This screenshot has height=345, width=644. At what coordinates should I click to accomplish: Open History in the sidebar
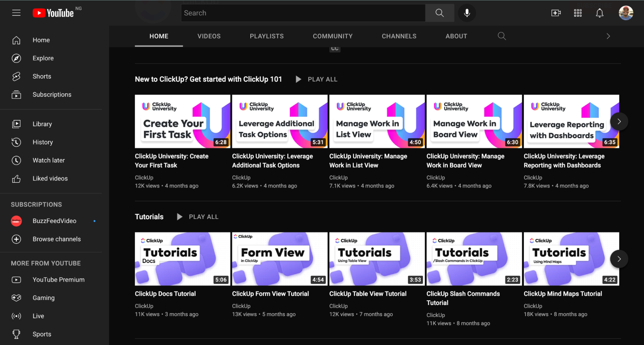(43, 142)
